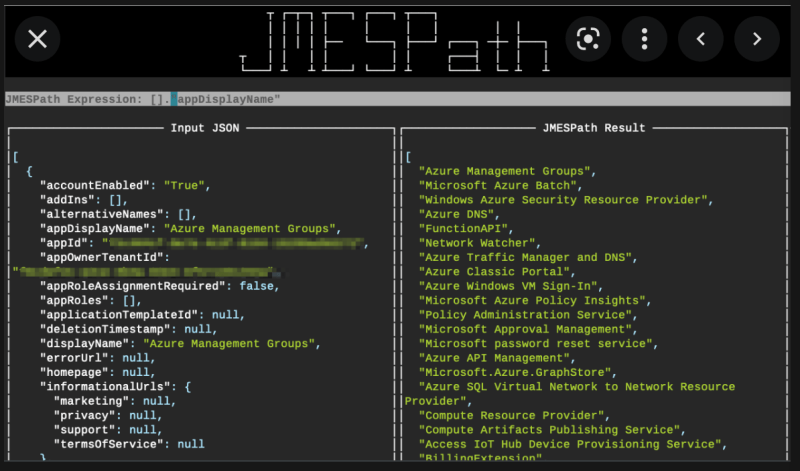Click the "informationalUrls" key
The width and height of the screenshot is (800, 471).
[x=105, y=387]
